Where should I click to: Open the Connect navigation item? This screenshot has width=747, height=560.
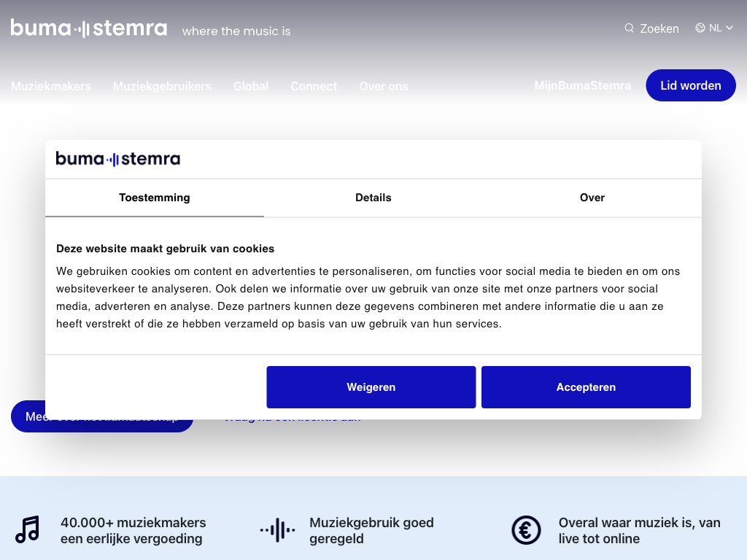(314, 86)
